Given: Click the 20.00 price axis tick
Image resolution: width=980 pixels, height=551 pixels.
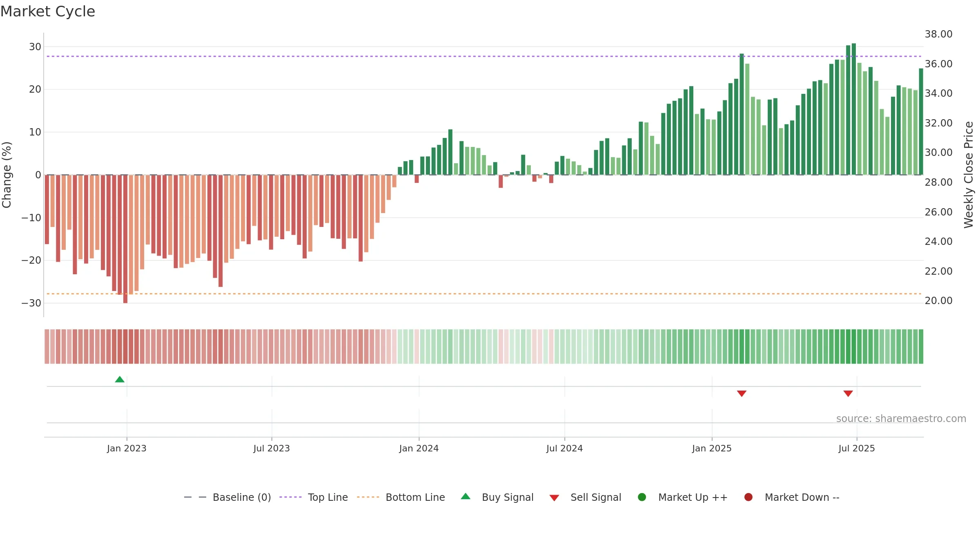Looking at the screenshot, I should tap(938, 301).
